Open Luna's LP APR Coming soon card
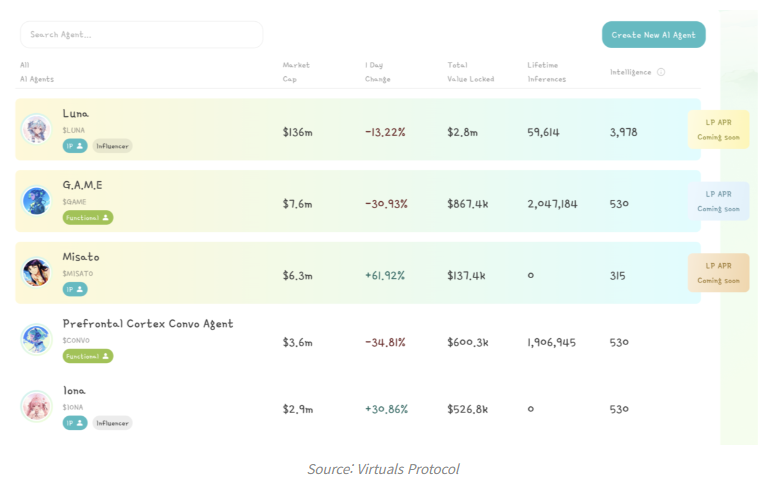The width and height of the screenshot is (769, 495). coord(718,129)
